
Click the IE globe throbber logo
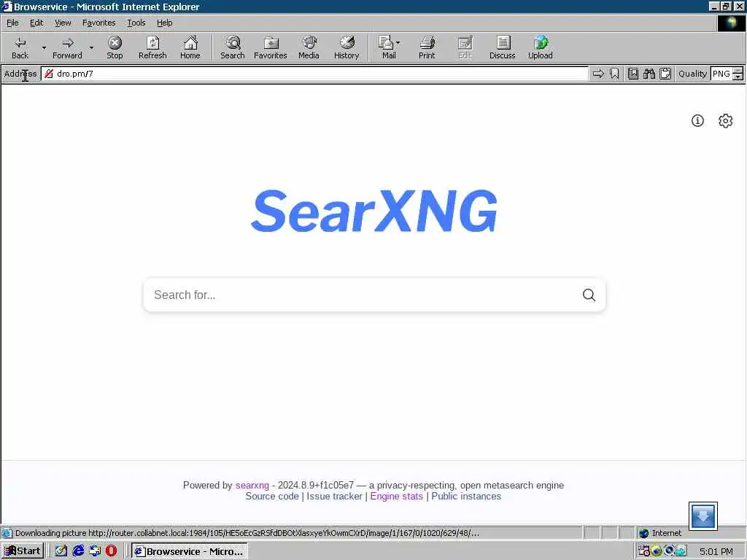pyautogui.click(x=731, y=23)
